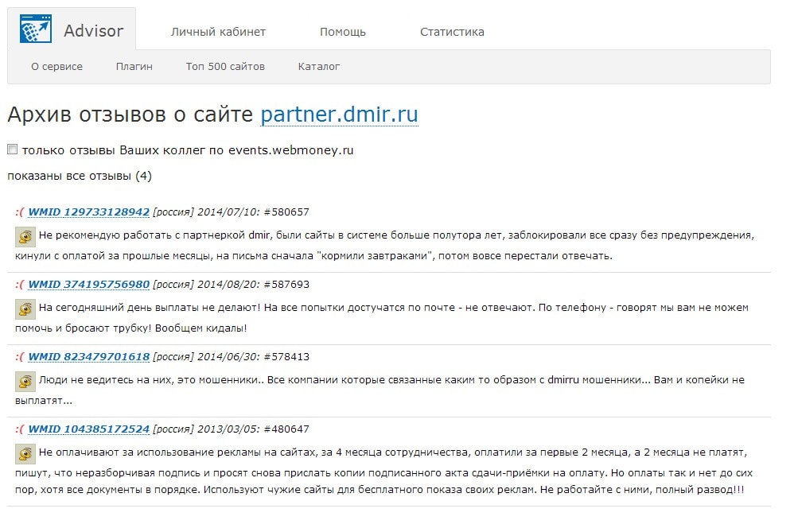Screen dimensions: 798x532
Task: Open the Личный кабинет tab
Action: click(218, 32)
